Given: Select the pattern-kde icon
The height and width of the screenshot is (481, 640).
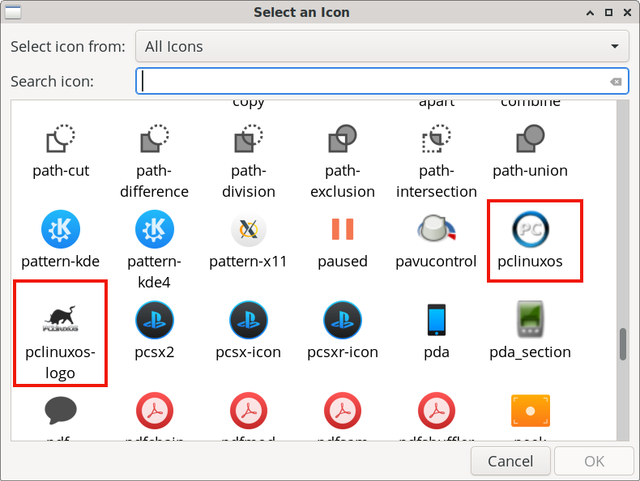Looking at the screenshot, I should click(x=60, y=229).
